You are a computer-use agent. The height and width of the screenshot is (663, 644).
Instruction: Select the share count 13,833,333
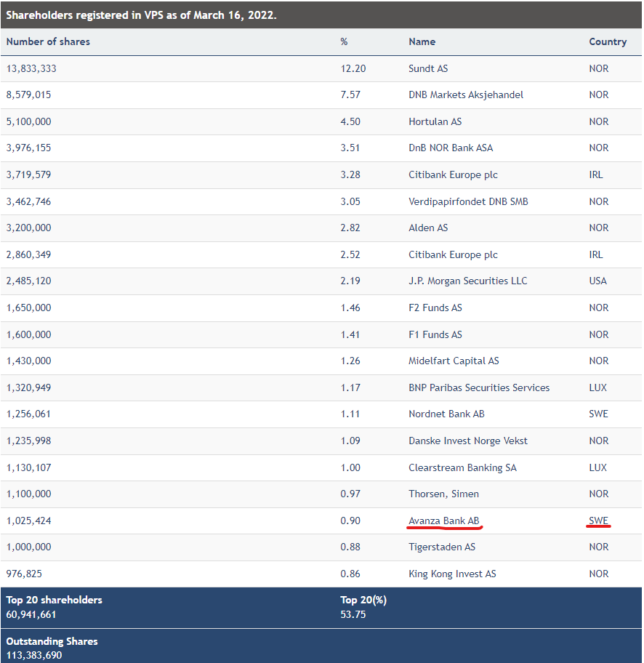pos(31,68)
